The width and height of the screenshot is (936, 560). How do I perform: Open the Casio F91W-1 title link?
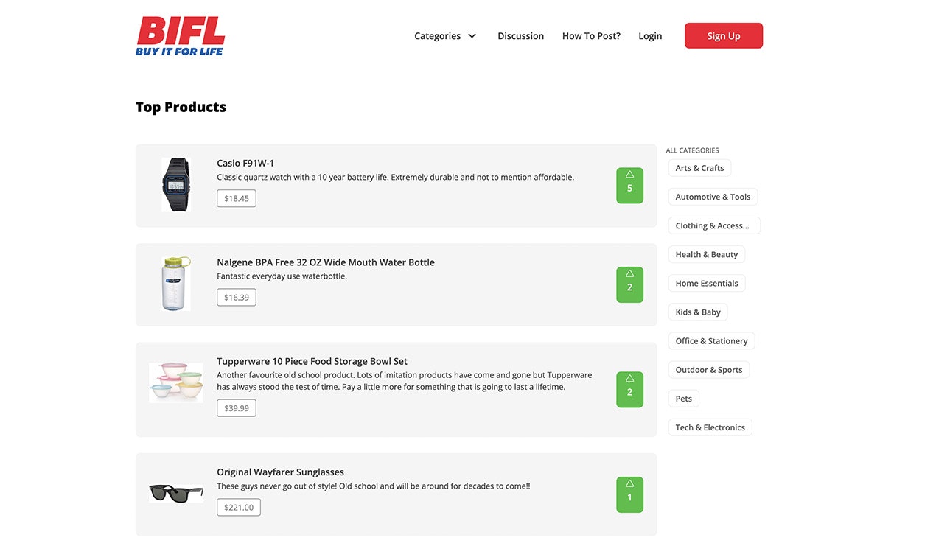point(245,163)
